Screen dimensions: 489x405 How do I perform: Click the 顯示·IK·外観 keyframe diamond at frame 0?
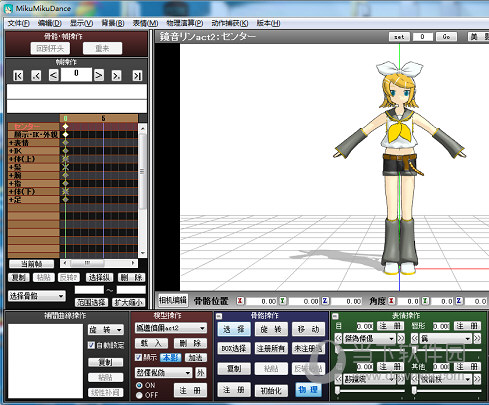click(x=65, y=134)
